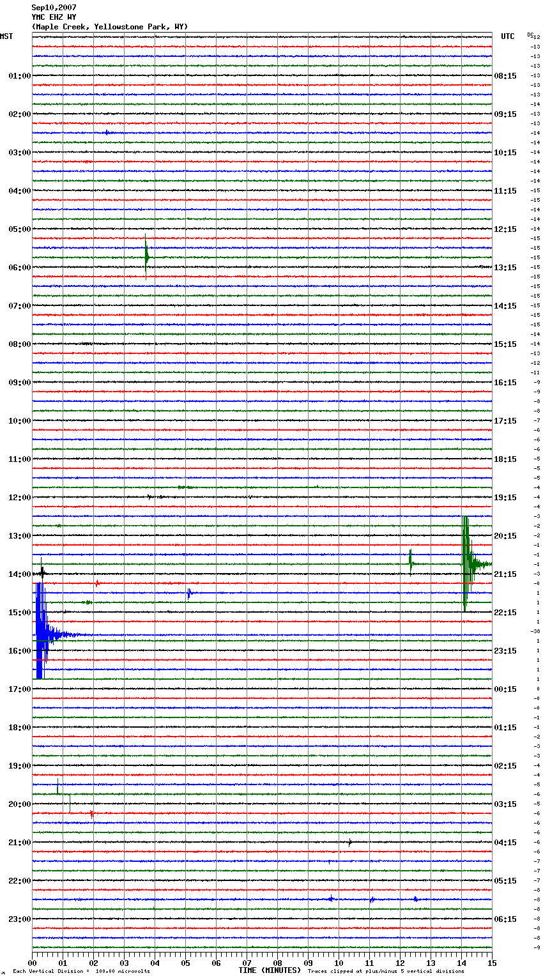Click the UTC time label '00:15'

[x=505, y=689]
